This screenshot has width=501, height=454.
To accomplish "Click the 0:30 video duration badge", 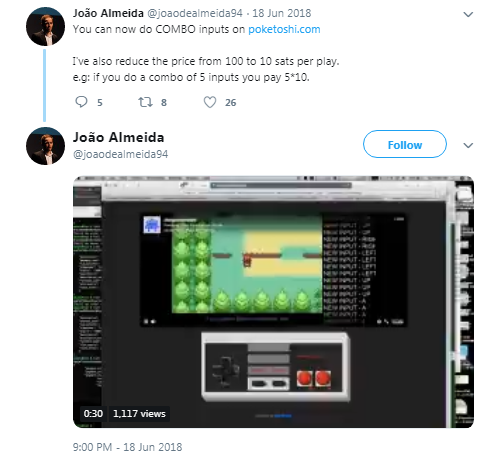I will [x=93, y=414].
